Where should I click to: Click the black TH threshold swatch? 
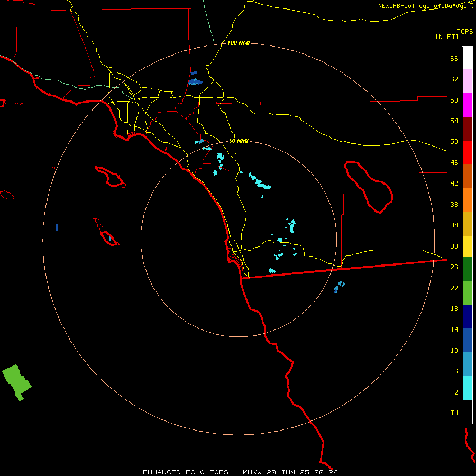pyautogui.click(x=467, y=411)
